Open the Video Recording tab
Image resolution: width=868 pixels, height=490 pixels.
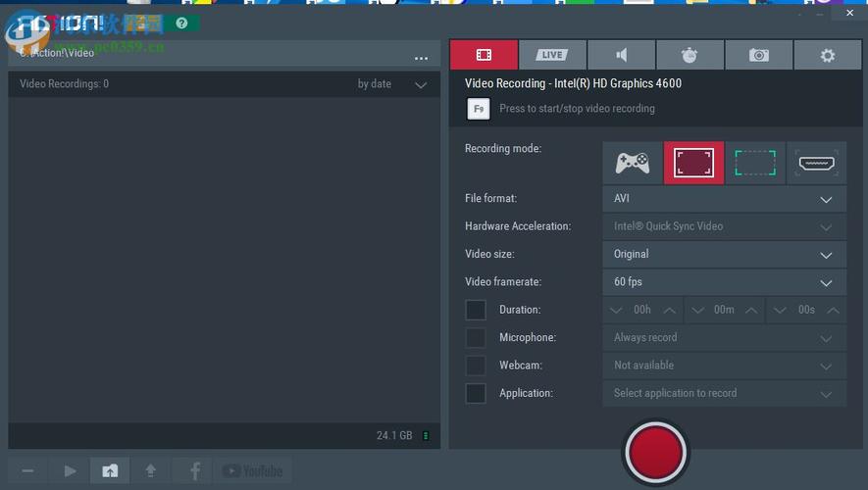click(484, 55)
